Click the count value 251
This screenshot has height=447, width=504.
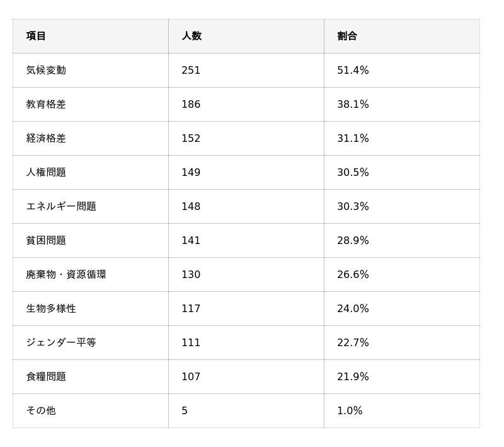point(191,70)
